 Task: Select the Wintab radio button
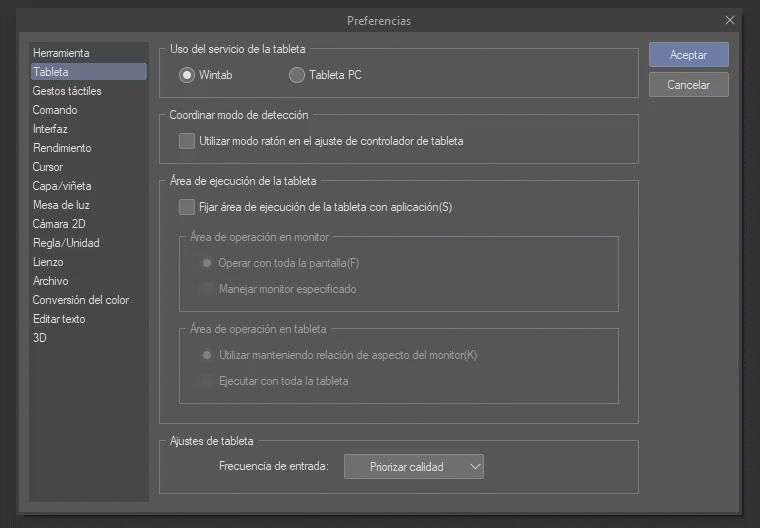(187, 75)
